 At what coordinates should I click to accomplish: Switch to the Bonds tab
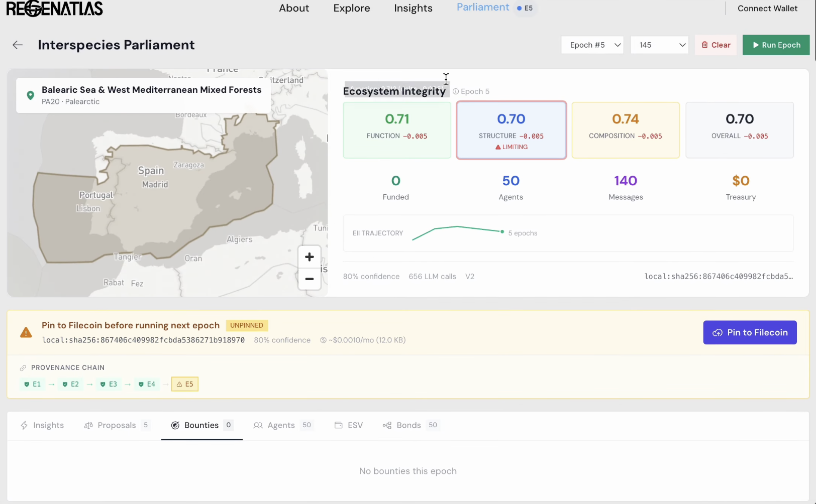(409, 425)
